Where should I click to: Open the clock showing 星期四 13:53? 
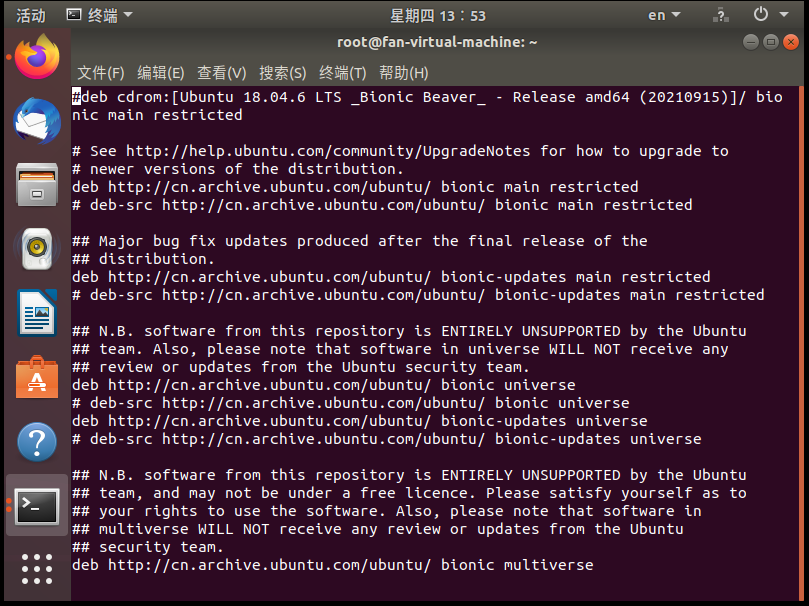(438, 15)
